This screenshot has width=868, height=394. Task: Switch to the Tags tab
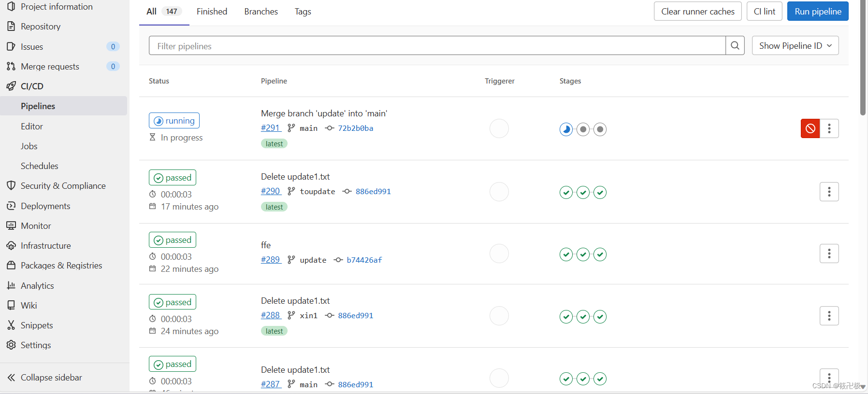pos(303,12)
